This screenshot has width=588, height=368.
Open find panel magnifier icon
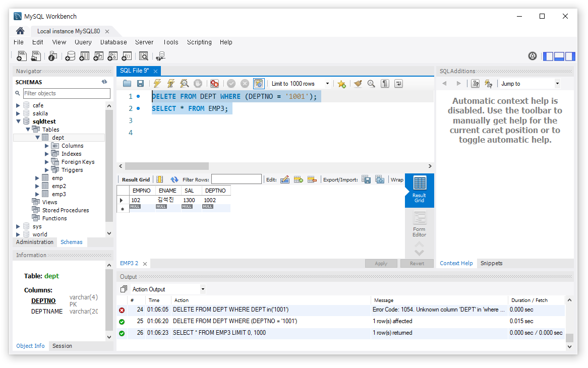point(371,84)
